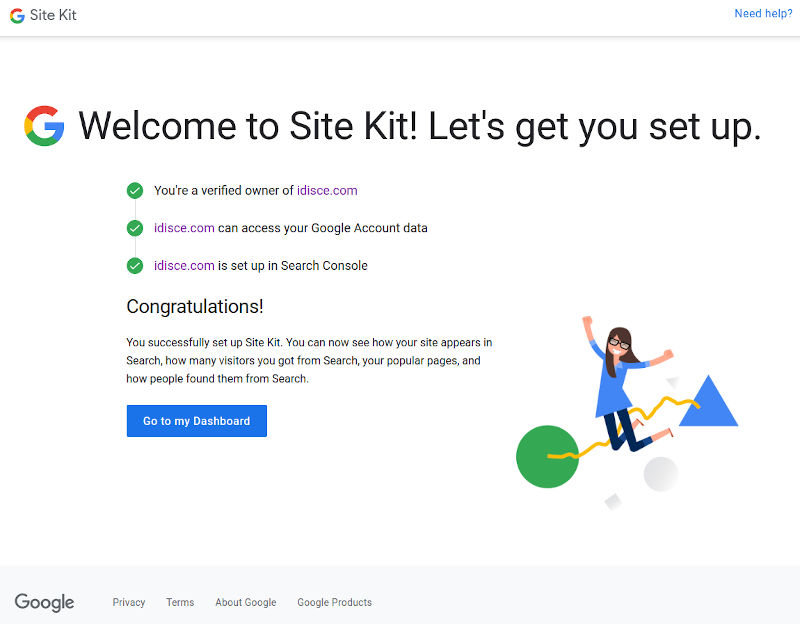Click the Site Kit header title text
The height and width of the screenshot is (624, 800).
tap(53, 15)
